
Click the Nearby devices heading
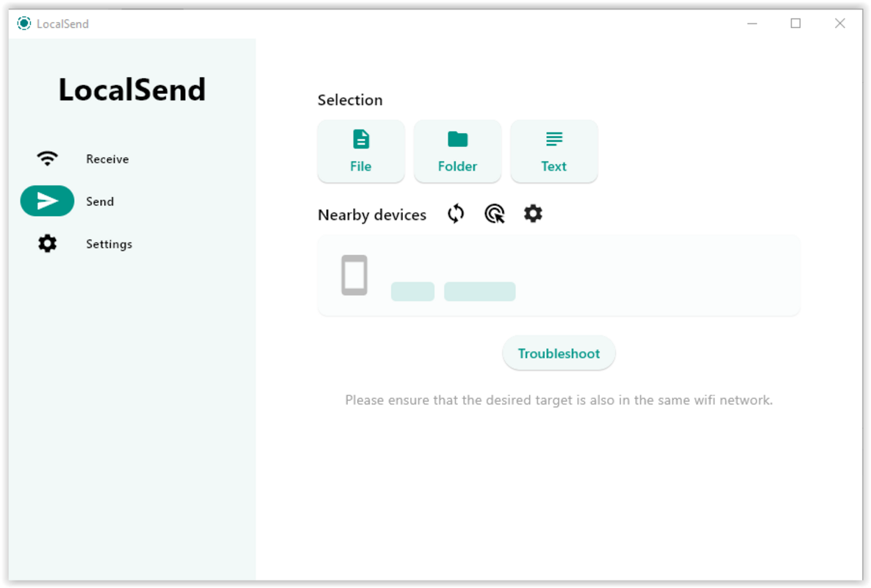coord(372,215)
